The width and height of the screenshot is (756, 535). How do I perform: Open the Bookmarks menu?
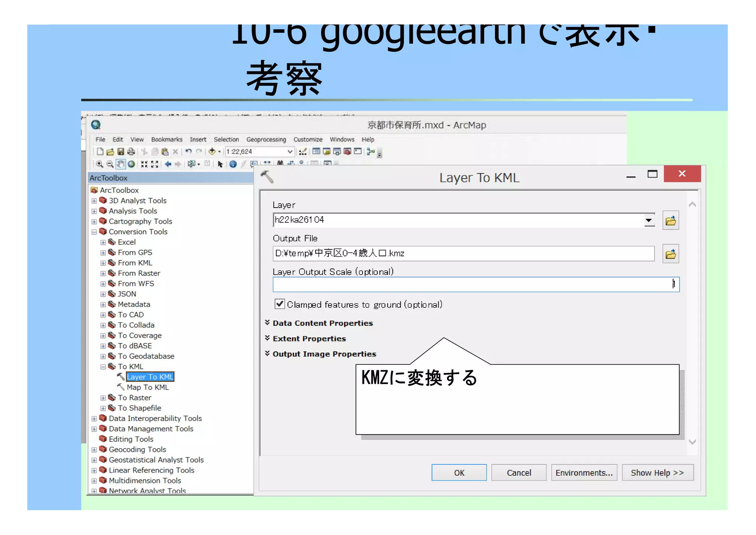coord(167,139)
